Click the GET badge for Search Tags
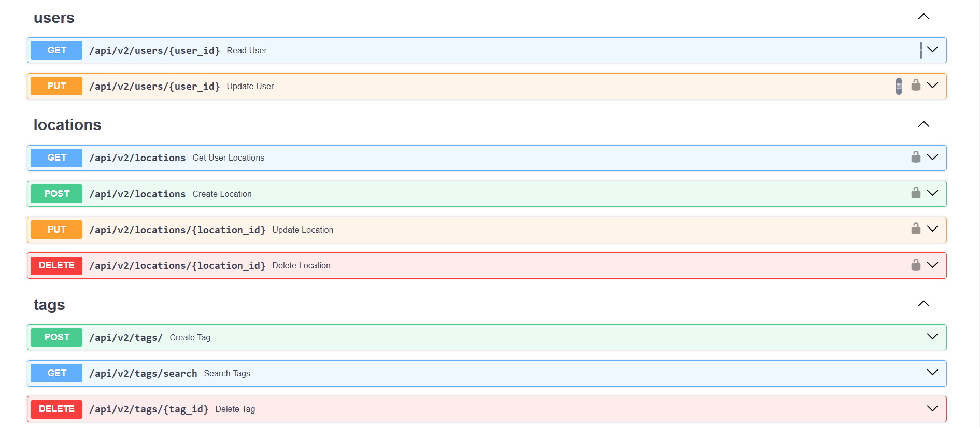The height and width of the screenshot is (427, 980). pyautogui.click(x=56, y=373)
